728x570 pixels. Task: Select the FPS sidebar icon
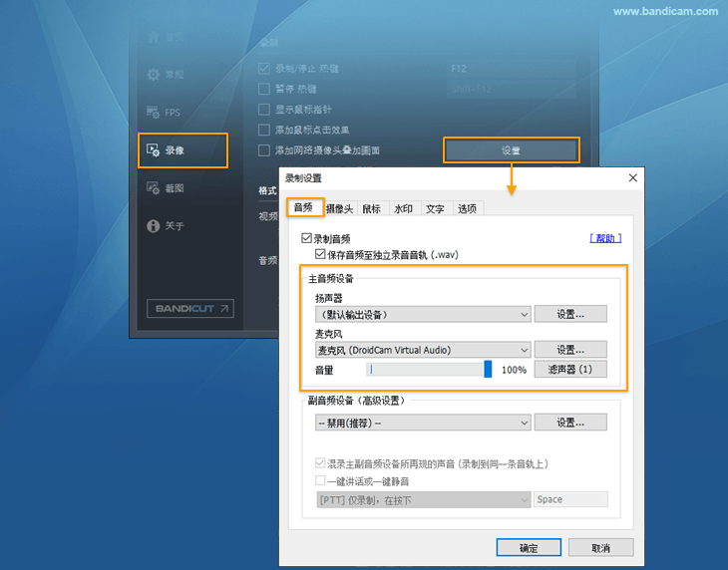[x=153, y=113]
